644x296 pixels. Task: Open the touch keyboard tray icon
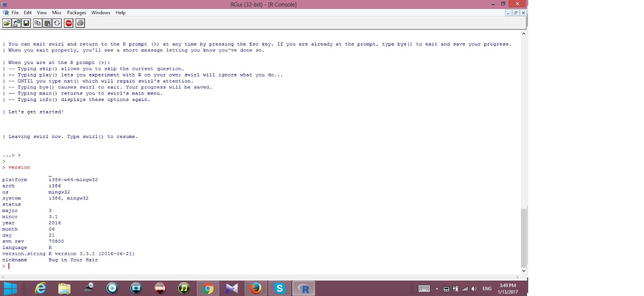coord(424,289)
